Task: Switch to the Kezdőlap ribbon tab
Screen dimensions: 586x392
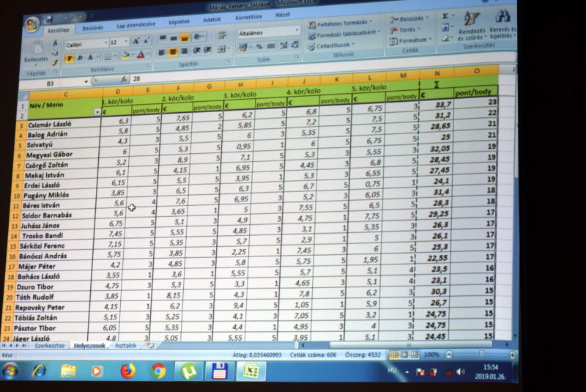Action: click(x=59, y=30)
